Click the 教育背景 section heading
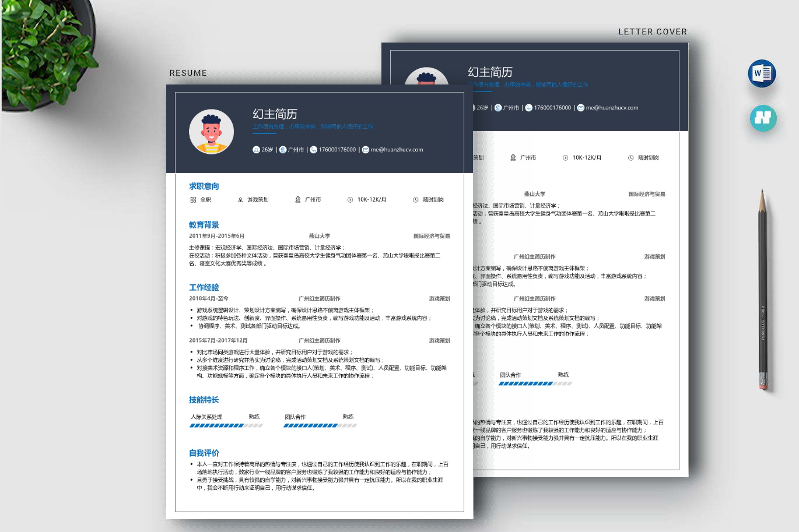This screenshot has width=799, height=532. click(204, 225)
